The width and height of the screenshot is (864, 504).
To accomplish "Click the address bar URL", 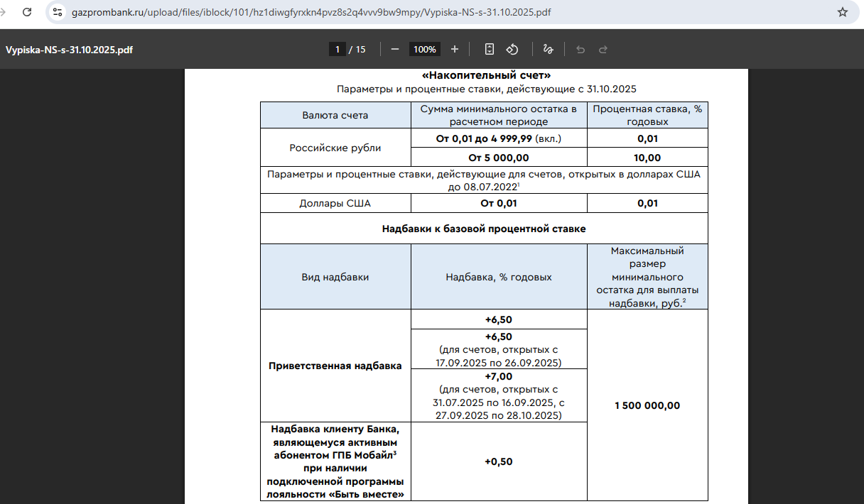I will [x=311, y=12].
